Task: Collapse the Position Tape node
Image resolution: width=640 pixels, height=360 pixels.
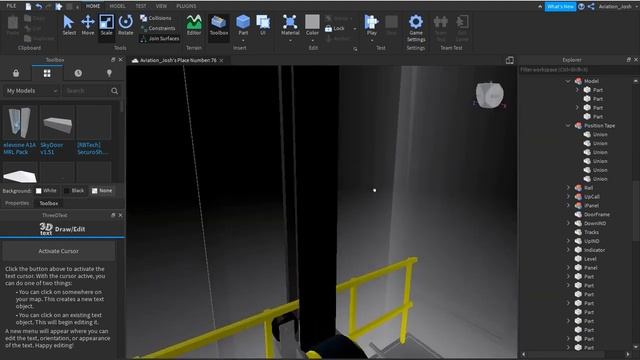Action: (568, 126)
